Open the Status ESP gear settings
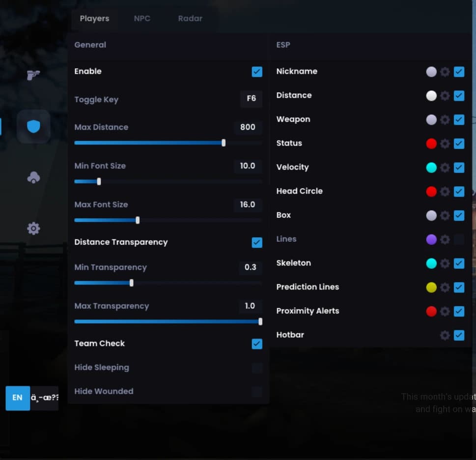This screenshot has width=476, height=460. [x=445, y=144]
